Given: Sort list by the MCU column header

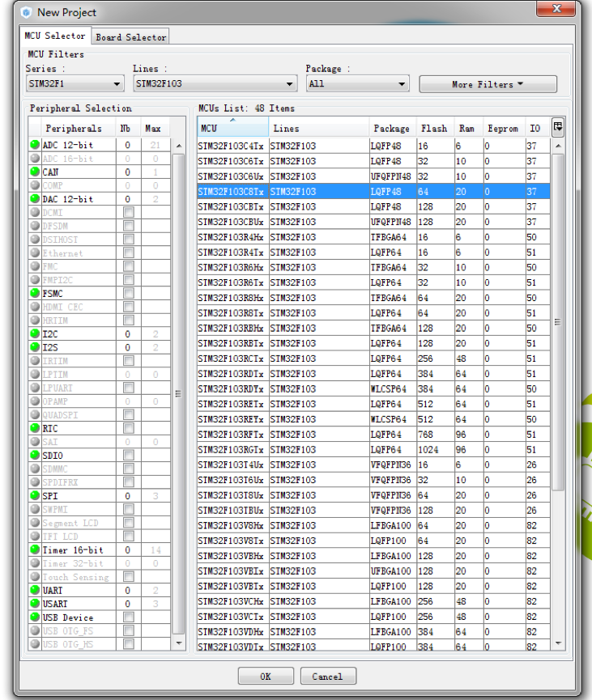Looking at the screenshot, I should [x=232, y=128].
